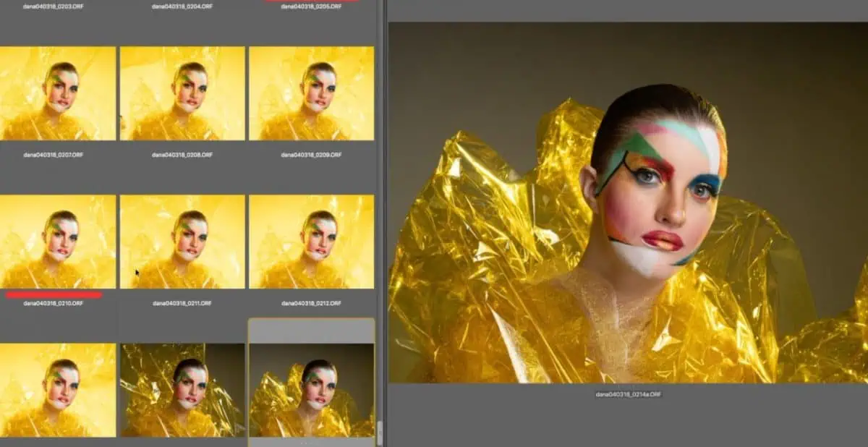
Task: Click the filename dana040318_0205.ORF
Action: [312, 6]
